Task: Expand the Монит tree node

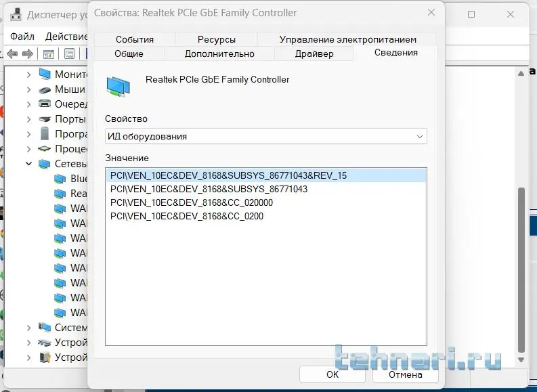Action: click(29, 74)
